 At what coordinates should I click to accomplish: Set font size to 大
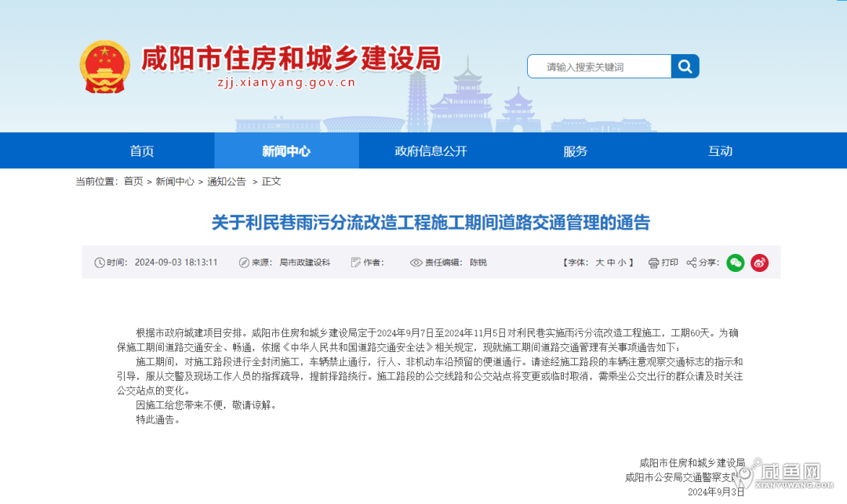click(600, 263)
